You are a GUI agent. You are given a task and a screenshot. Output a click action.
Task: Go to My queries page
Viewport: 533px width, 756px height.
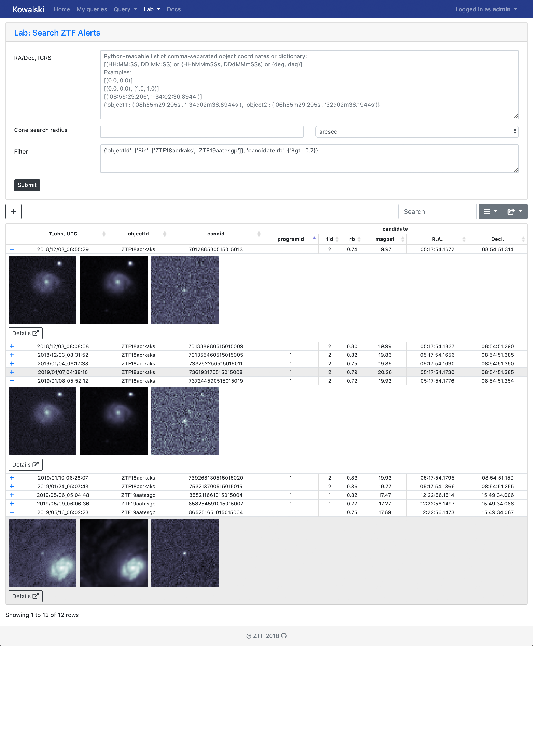tap(92, 9)
